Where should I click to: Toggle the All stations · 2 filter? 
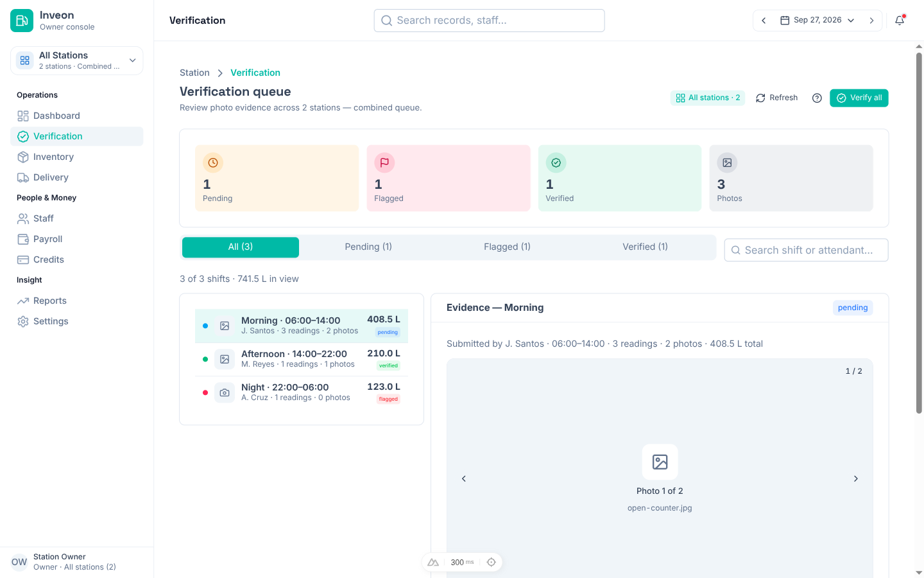point(708,98)
